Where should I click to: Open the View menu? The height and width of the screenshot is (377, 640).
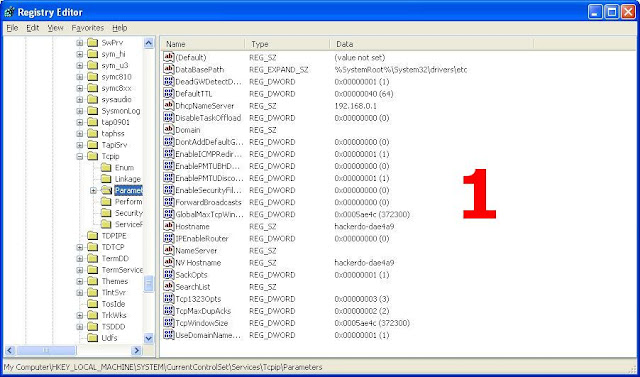click(x=56, y=28)
